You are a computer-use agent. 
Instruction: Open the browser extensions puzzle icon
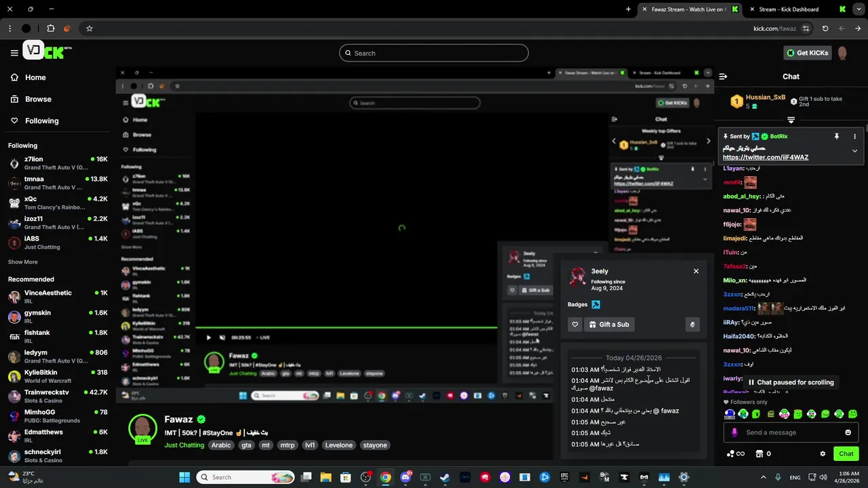pos(51,28)
